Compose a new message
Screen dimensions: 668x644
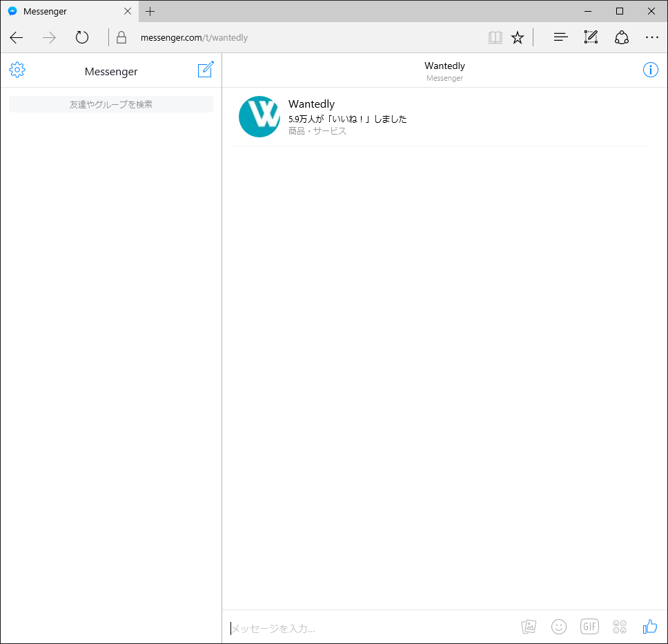point(206,70)
